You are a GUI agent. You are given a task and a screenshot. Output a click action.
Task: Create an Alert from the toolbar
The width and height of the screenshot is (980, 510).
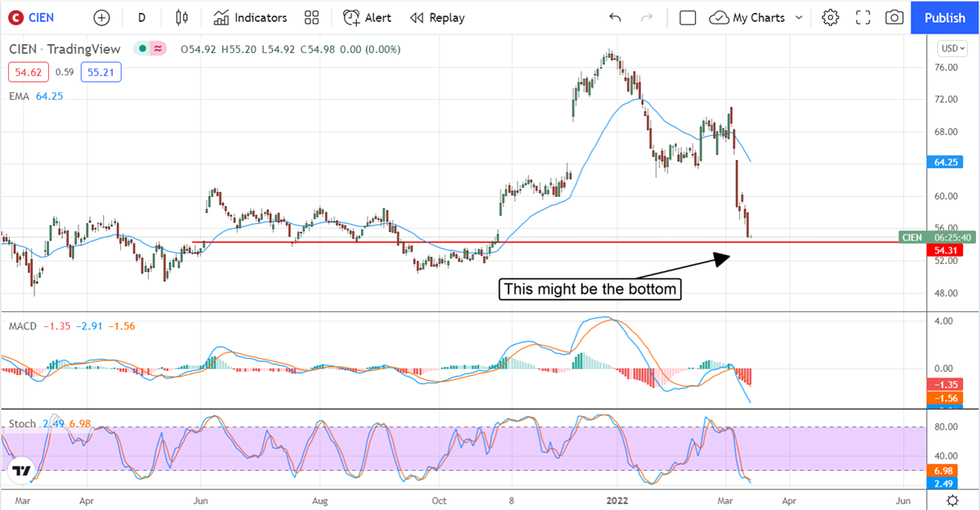coord(367,17)
